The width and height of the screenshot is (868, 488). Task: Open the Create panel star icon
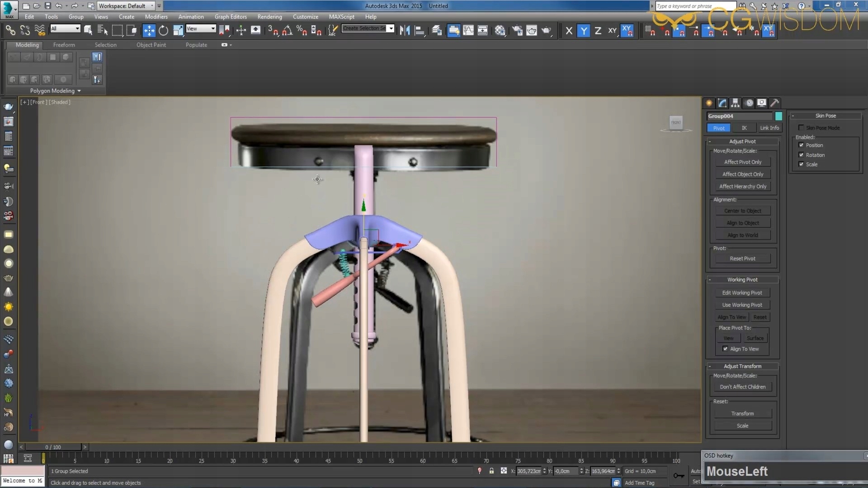[709, 103]
